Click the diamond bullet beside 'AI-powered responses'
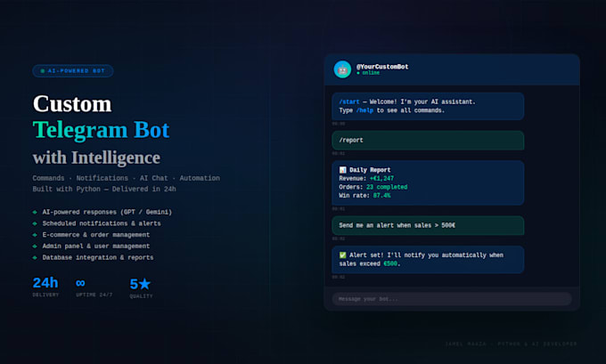The width and height of the screenshot is (606, 364). tap(35, 212)
